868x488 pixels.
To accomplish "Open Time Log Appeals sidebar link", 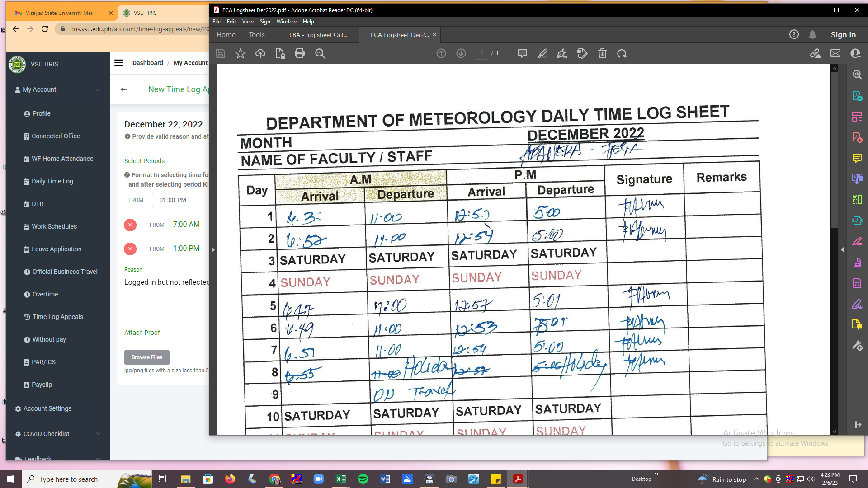I will (x=57, y=317).
